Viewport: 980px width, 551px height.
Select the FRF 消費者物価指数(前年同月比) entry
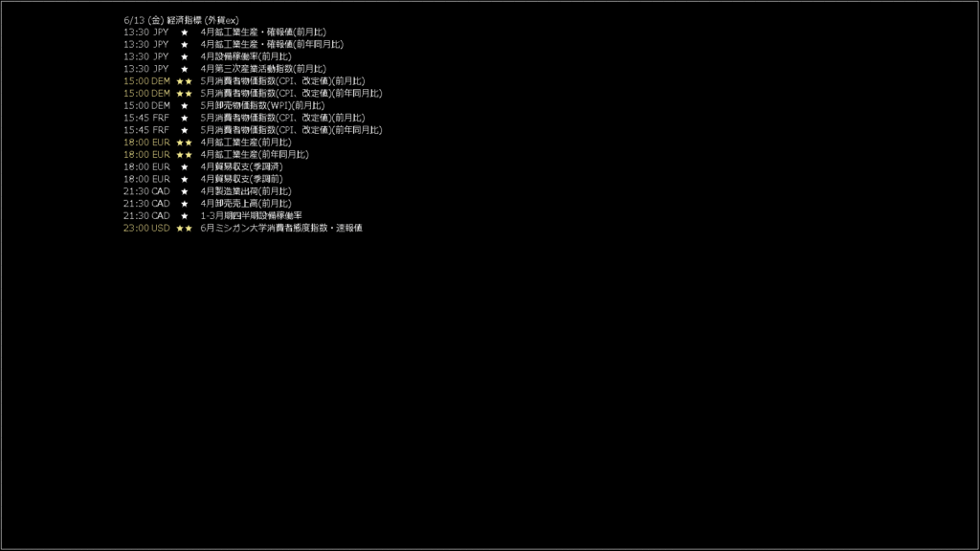(x=291, y=130)
